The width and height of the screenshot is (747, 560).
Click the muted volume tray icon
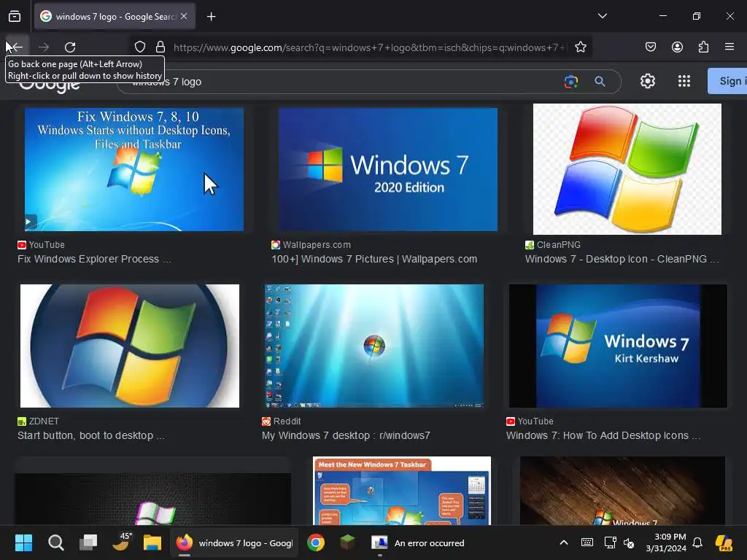tap(630, 542)
